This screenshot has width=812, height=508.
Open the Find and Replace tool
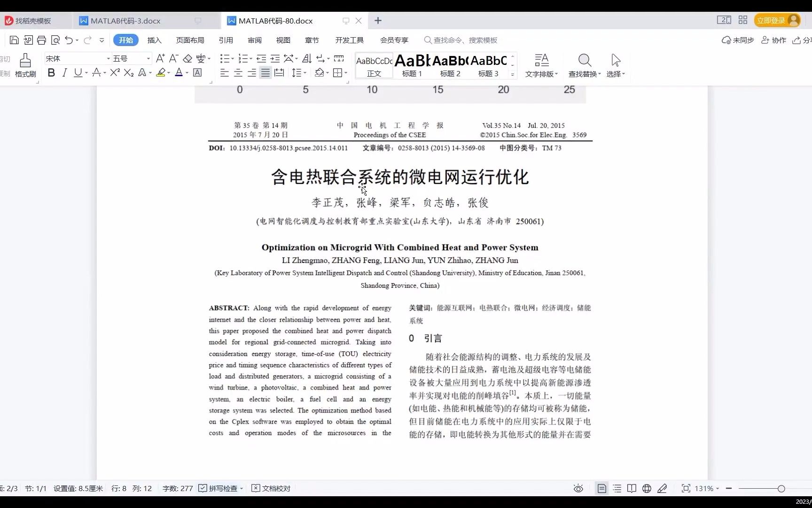(584, 65)
